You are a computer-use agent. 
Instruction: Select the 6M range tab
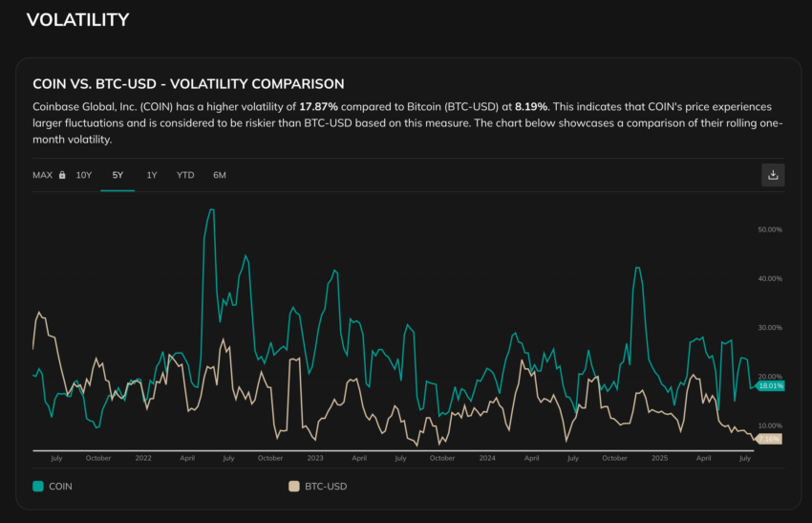pyautogui.click(x=220, y=175)
